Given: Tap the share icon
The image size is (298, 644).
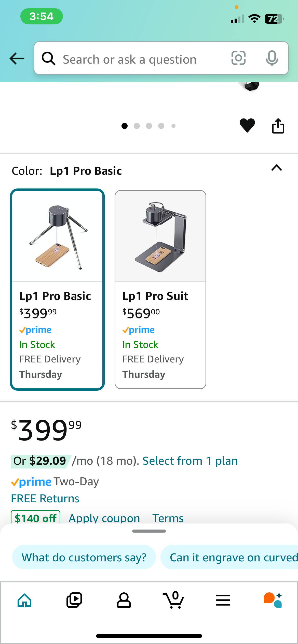Looking at the screenshot, I should tap(278, 126).
